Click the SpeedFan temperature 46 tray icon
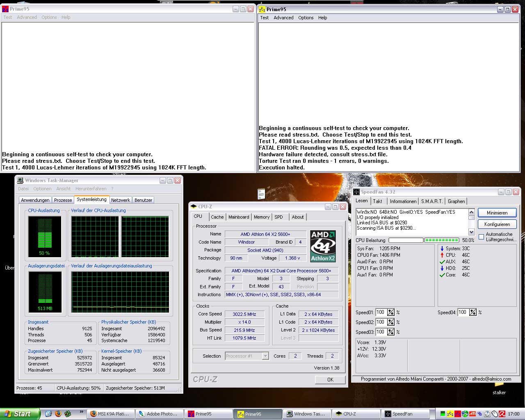The image size is (525, 420). [480, 414]
